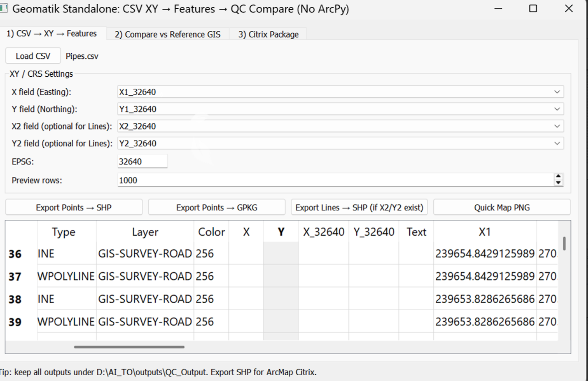Maximize the Geomatik Standalone window
Viewport: 588px width, 381px height.
click(533, 8)
